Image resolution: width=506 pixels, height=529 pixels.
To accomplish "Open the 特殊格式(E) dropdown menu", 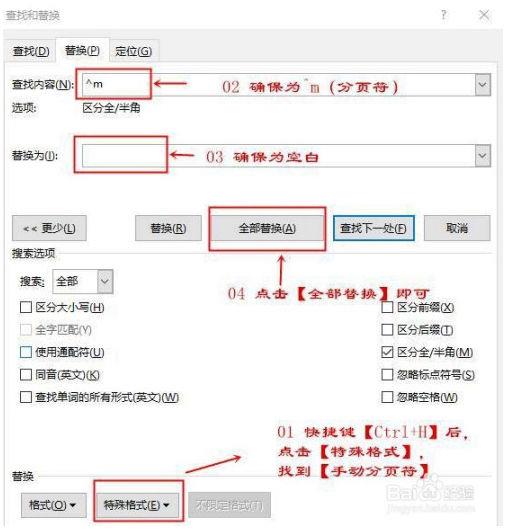I will [137, 505].
